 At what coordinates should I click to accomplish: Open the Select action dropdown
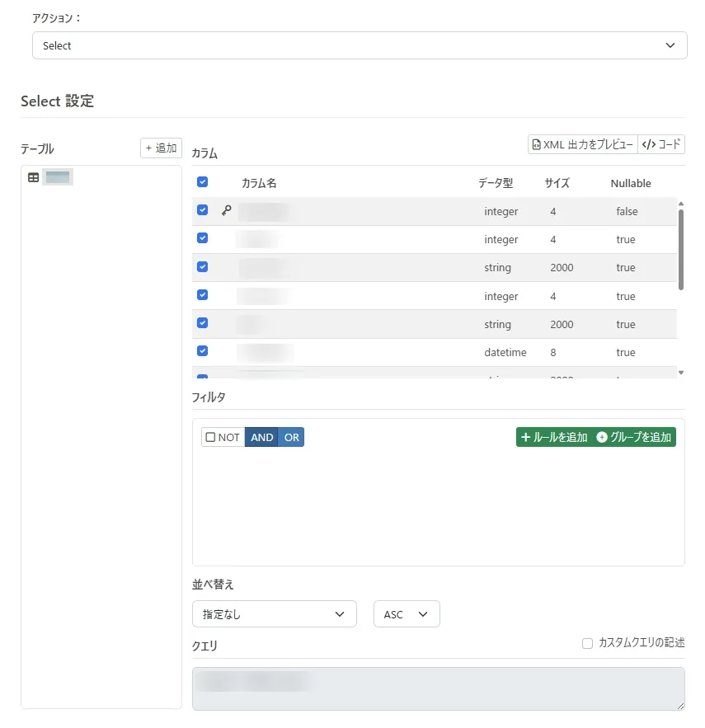tap(356, 45)
